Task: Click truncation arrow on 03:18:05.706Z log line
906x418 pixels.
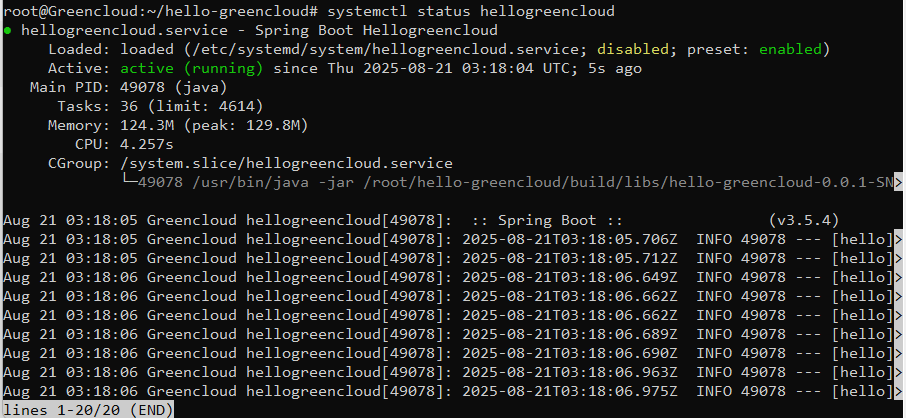Action: 897,239
